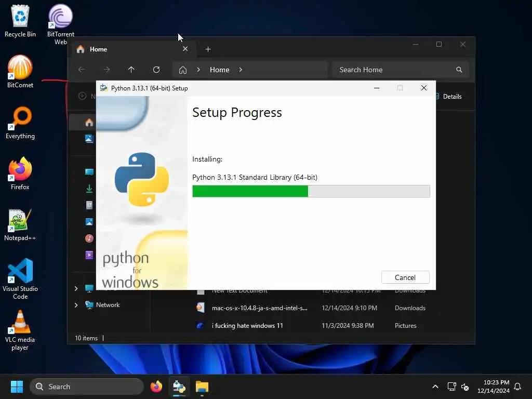This screenshot has height=399, width=532.
Task: Open Downloads folder in sidebar
Action: [89, 188]
